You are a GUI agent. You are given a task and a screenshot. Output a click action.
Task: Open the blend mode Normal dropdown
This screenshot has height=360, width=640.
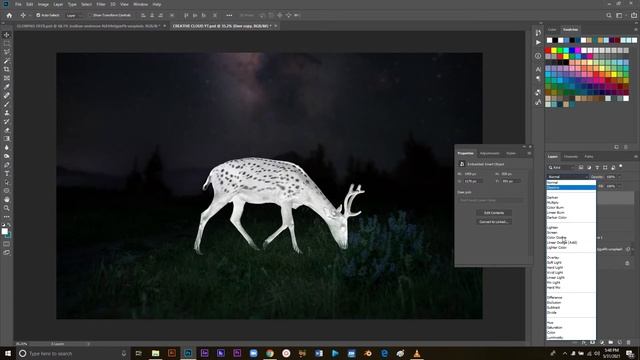[x=567, y=177]
